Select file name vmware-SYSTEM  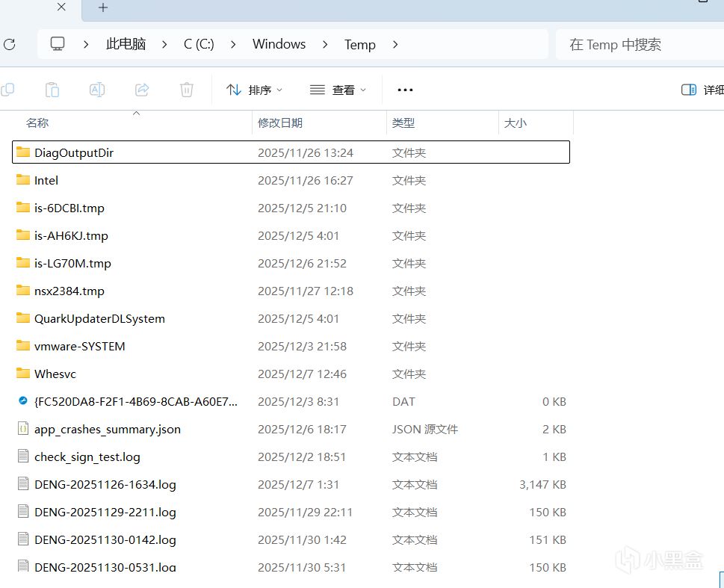pyautogui.click(x=80, y=347)
